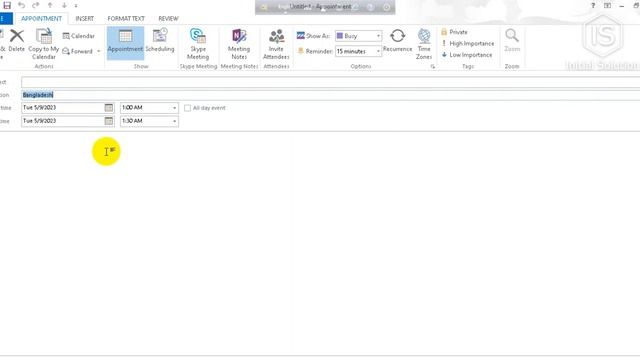Viewport: 640px width, 360px height.
Task: Expand the Forward button dropdown arrow
Action: point(98,51)
